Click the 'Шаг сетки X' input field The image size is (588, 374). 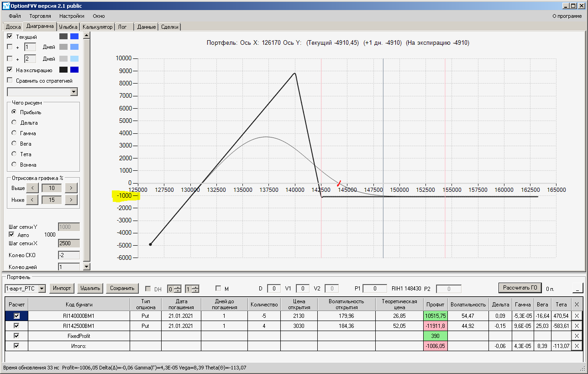[69, 243]
